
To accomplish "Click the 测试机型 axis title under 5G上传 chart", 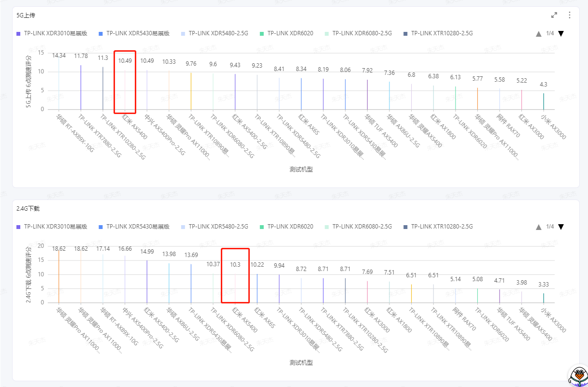I will tap(301, 169).
